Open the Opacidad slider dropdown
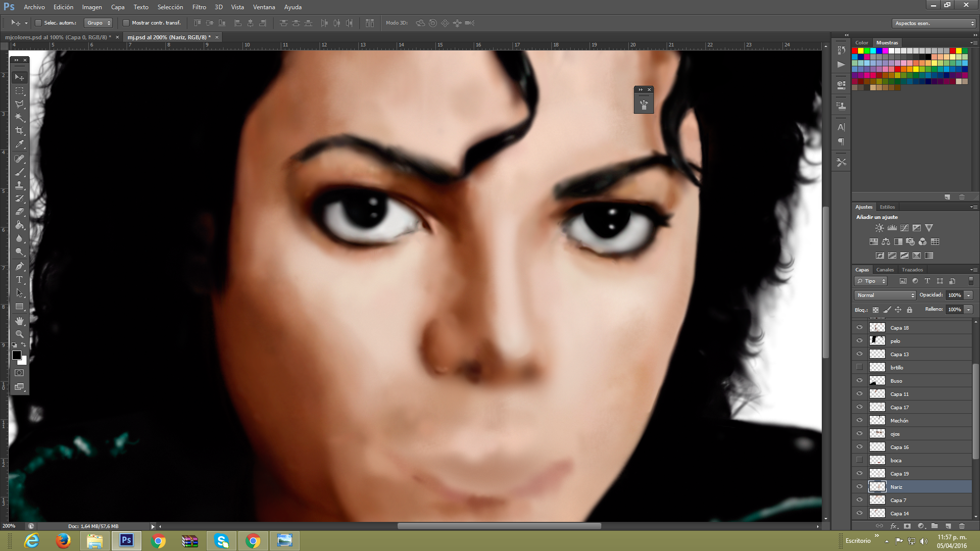This screenshot has height=551, width=980. click(x=968, y=295)
